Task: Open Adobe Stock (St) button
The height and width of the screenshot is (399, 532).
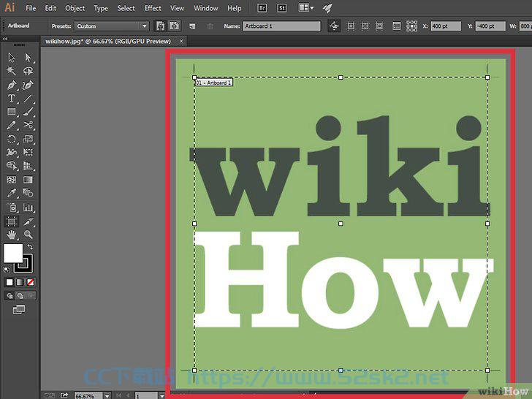Action: tap(281, 8)
